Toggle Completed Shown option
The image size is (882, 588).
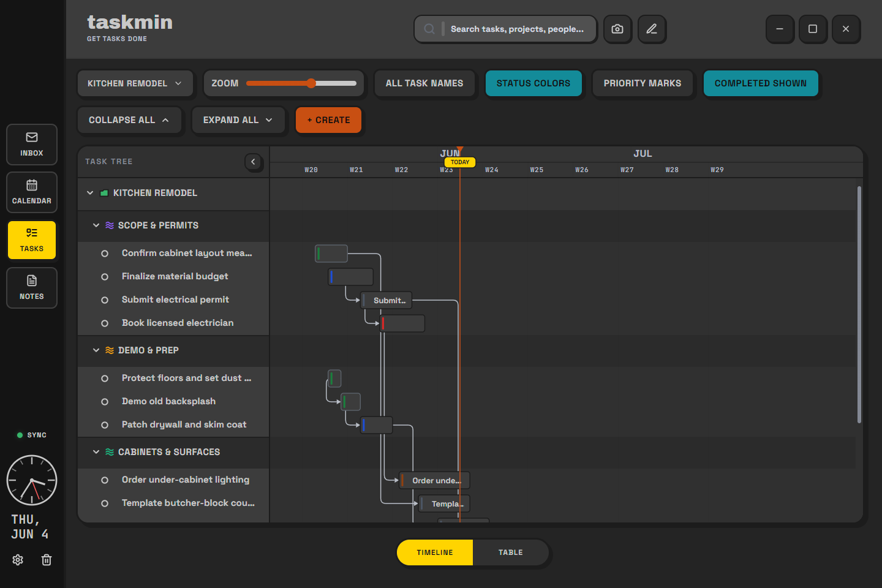761,83
